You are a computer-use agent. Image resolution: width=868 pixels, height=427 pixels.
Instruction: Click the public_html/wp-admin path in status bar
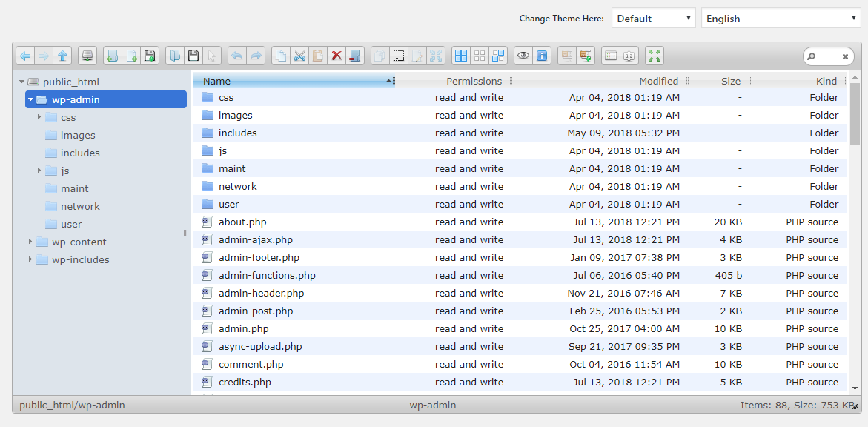(x=72, y=405)
